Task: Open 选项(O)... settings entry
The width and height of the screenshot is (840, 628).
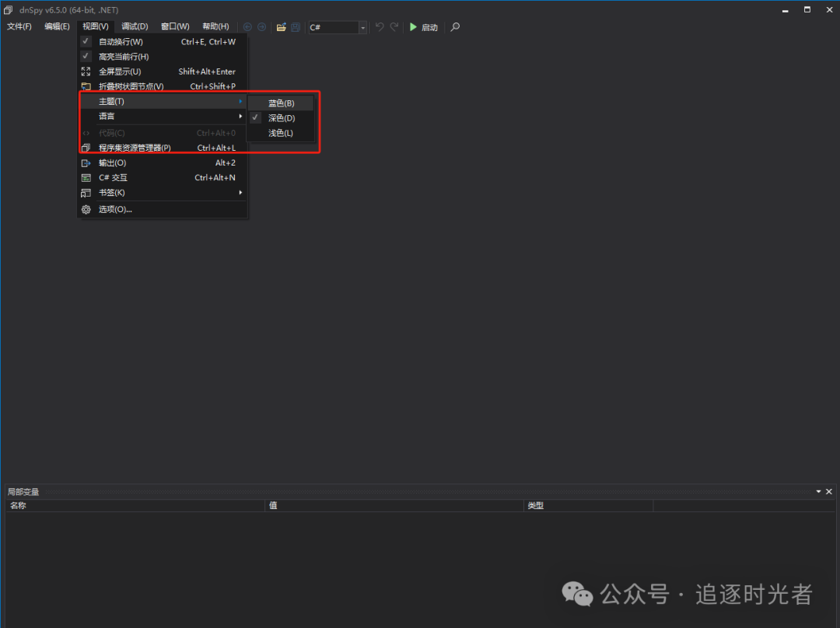Action: (x=163, y=209)
